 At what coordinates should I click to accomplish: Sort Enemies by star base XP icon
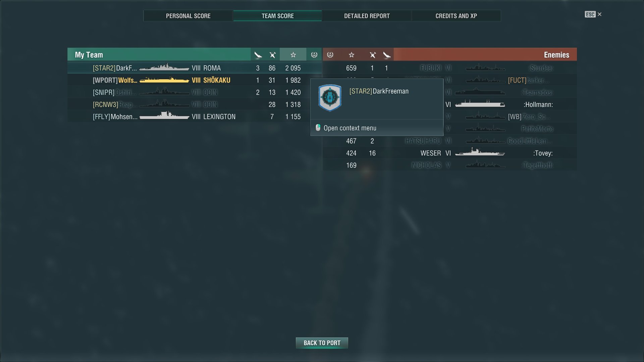point(352,55)
